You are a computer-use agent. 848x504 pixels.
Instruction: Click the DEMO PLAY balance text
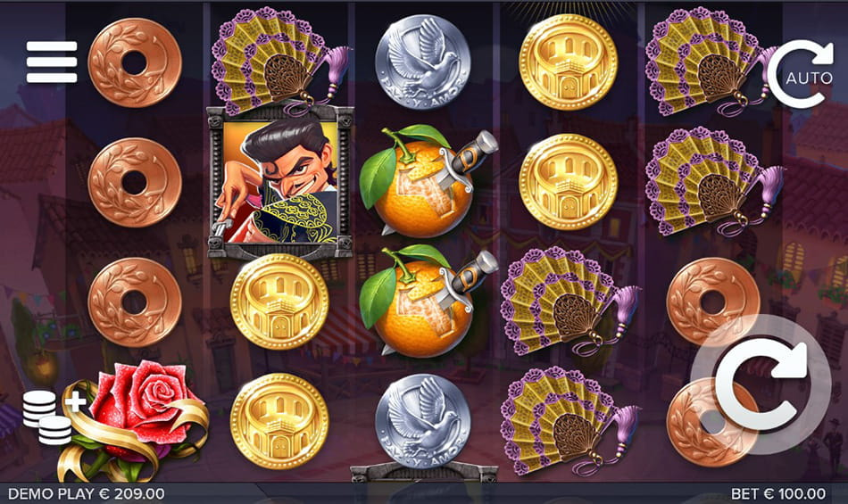87,493
